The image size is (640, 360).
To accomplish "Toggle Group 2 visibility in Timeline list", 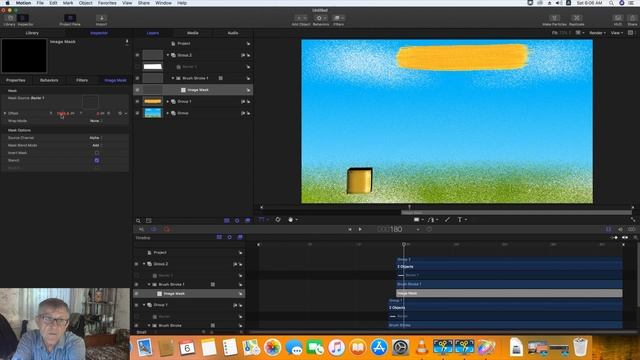I will click(x=136, y=264).
